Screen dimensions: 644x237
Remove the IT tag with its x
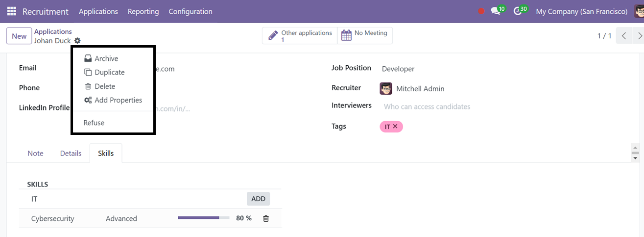click(x=395, y=127)
